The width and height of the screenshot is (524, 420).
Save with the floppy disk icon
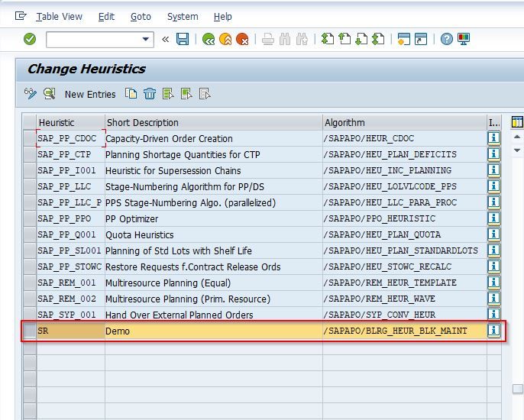(183, 39)
